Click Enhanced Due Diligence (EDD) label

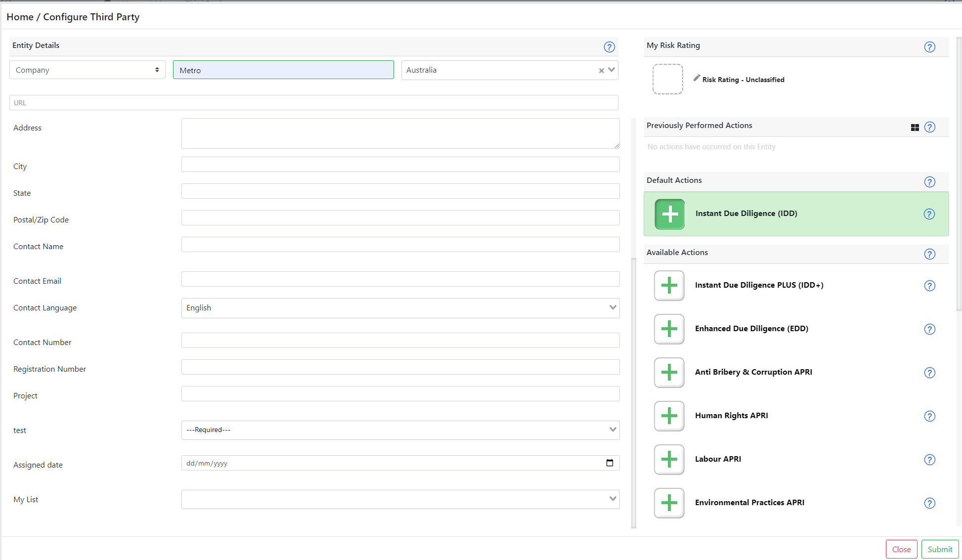click(751, 329)
